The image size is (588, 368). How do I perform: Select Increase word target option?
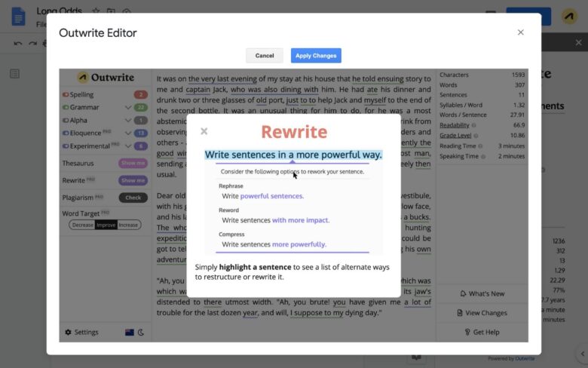(129, 225)
